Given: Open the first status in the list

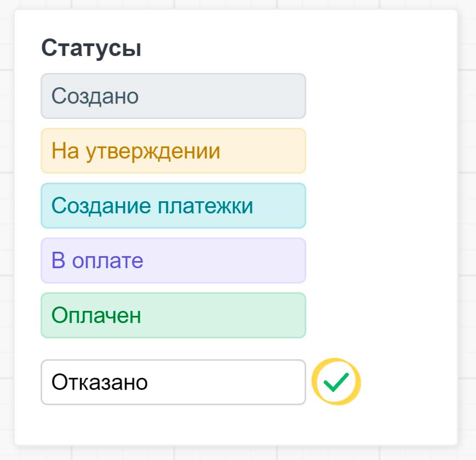Looking at the screenshot, I should click(173, 96).
